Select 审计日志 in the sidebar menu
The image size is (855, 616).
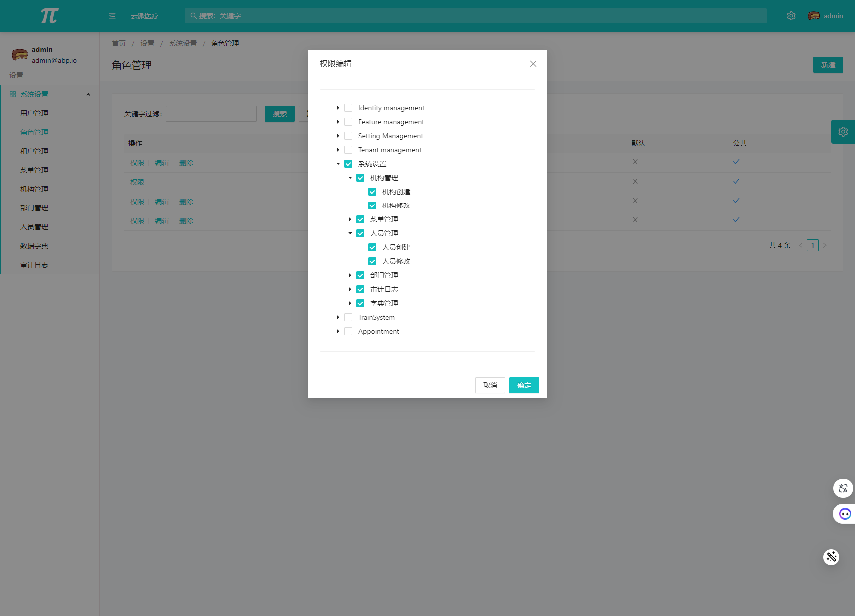tap(34, 265)
